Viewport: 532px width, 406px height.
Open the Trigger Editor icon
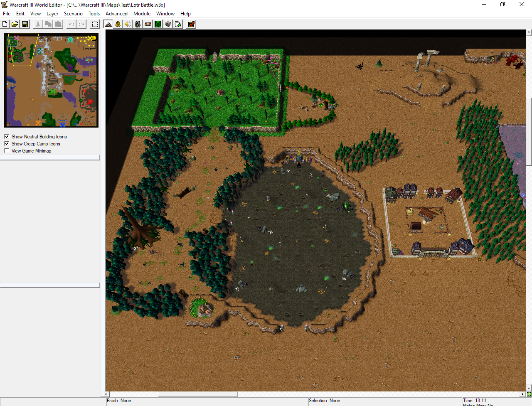[118, 24]
